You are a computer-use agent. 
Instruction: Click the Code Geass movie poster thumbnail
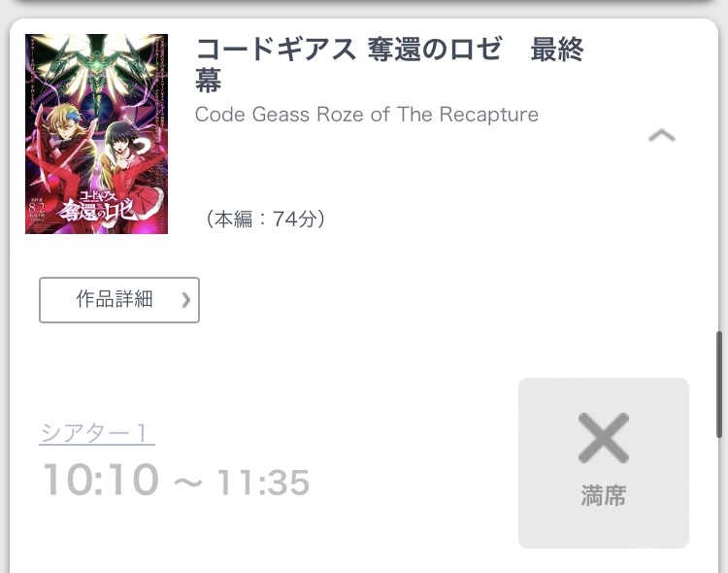pyautogui.click(x=96, y=134)
